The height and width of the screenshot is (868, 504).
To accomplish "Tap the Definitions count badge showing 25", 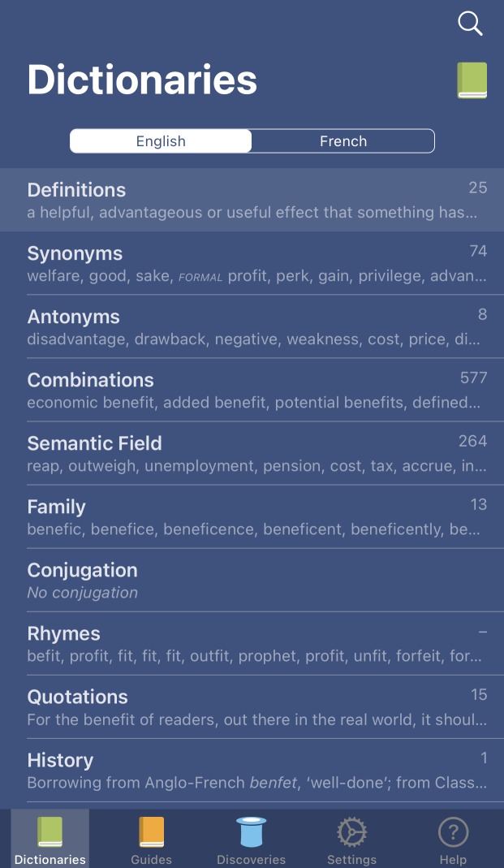I will pyautogui.click(x=478, y=188).
